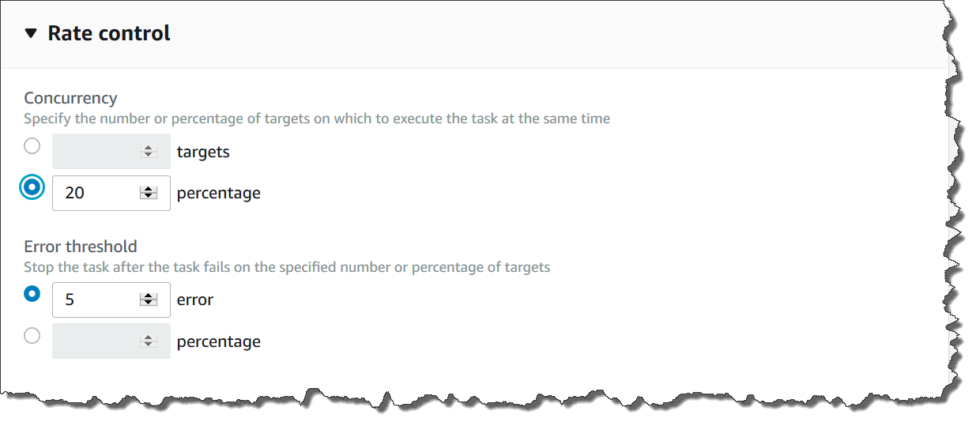Select the Concurrency targets radio button

(x=32, y=146)
